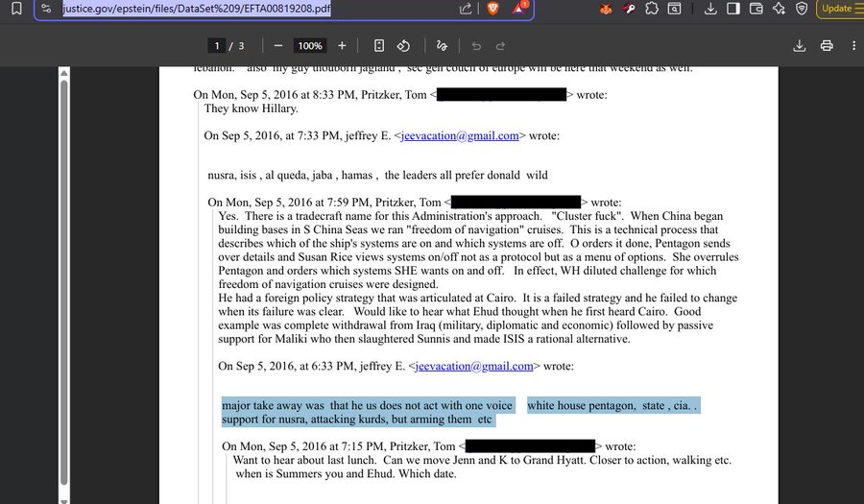Click the first jeevacation@gmail.com link
Viewport: 864px width, 504px height.
(x=461, y=135)
